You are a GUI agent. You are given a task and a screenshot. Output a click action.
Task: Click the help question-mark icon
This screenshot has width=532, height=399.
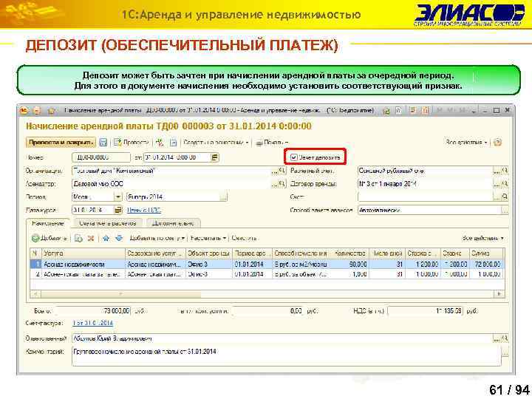[497, 143]
